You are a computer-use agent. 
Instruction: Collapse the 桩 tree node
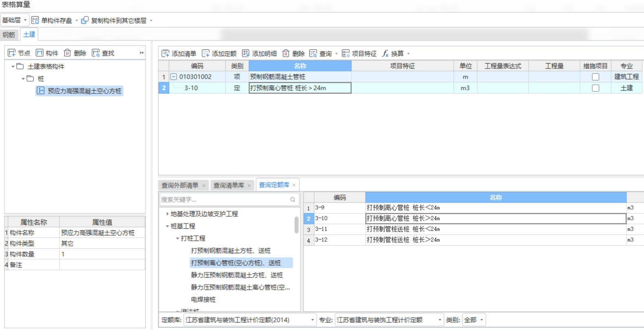(23, 79)
